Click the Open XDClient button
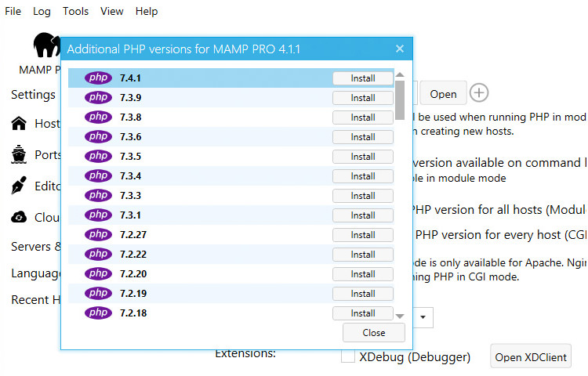This screenshot has width=588, height=376. pos(531,357)
